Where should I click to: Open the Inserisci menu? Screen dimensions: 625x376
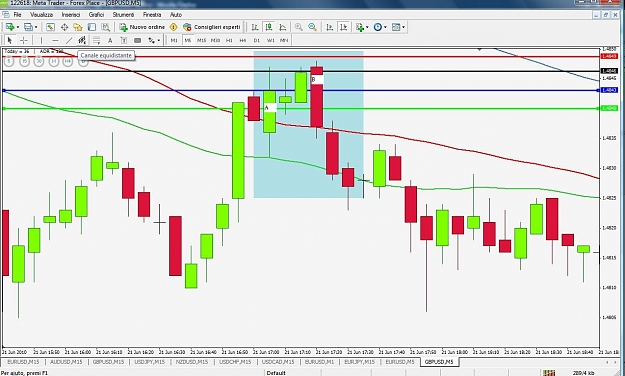click(71, 15)
